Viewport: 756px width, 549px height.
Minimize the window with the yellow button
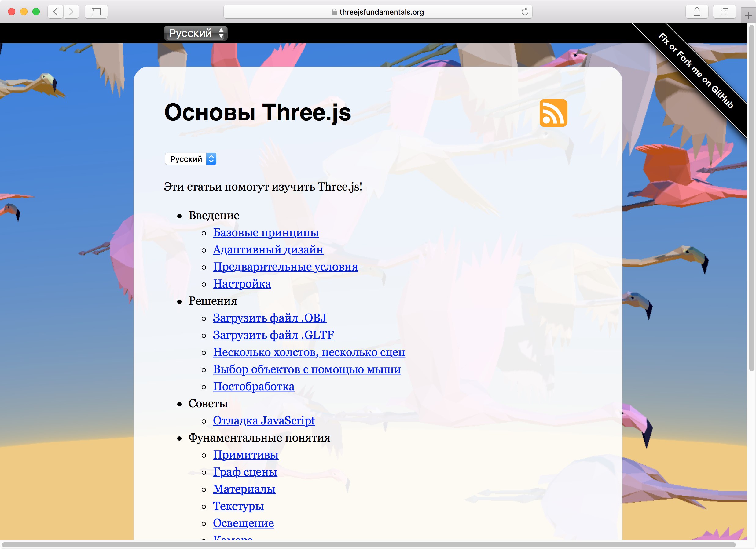[x=24, y=12]
